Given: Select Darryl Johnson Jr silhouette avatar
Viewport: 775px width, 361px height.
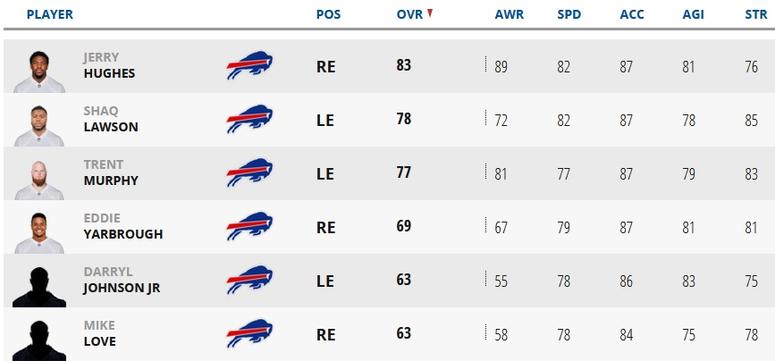Looking at the screenshot, I should (39, 287).
